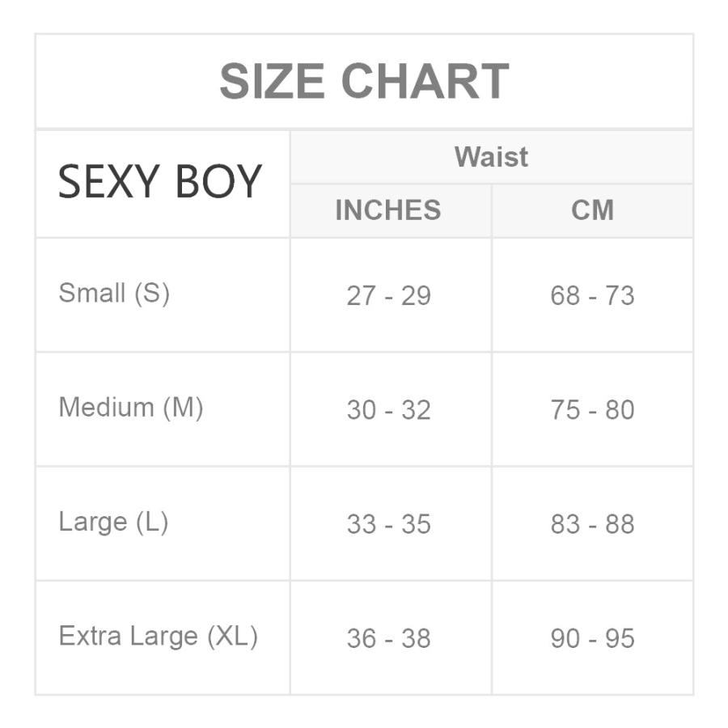Click the Medium (M) row label
The height and width of the screenshot is (728, 728).
point(131,408)
